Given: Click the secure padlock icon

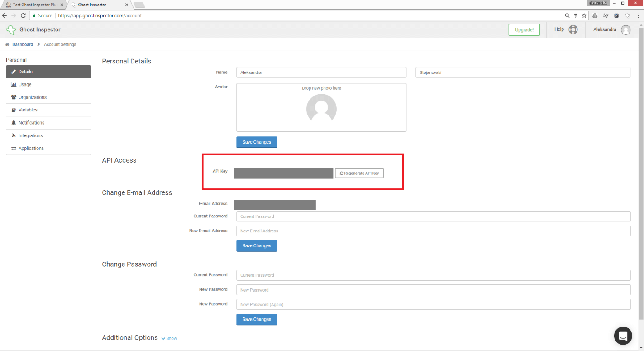Looking at the screenshot, I should click(x=33, y=15).
